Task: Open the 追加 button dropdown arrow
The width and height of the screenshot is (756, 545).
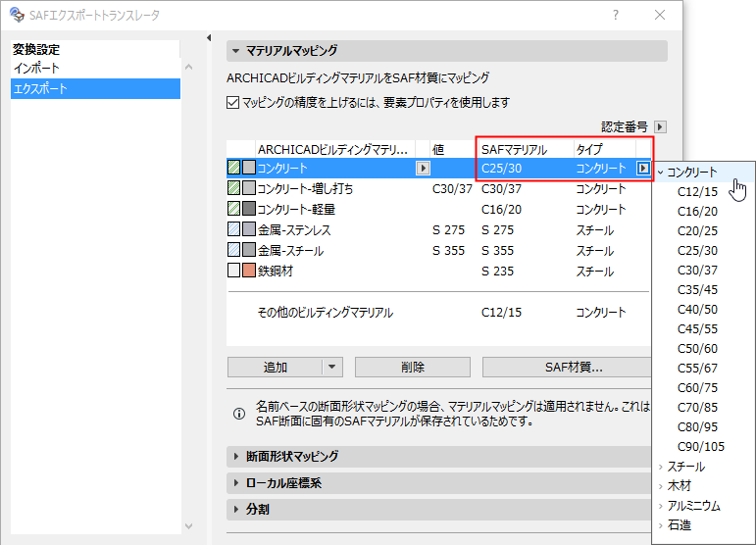Action: pos(332,368)
